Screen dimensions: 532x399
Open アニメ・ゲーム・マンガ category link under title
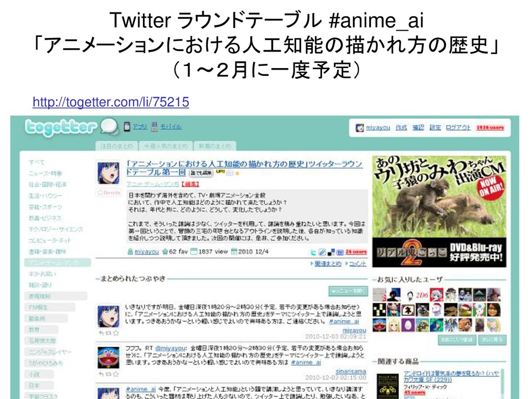153,184
